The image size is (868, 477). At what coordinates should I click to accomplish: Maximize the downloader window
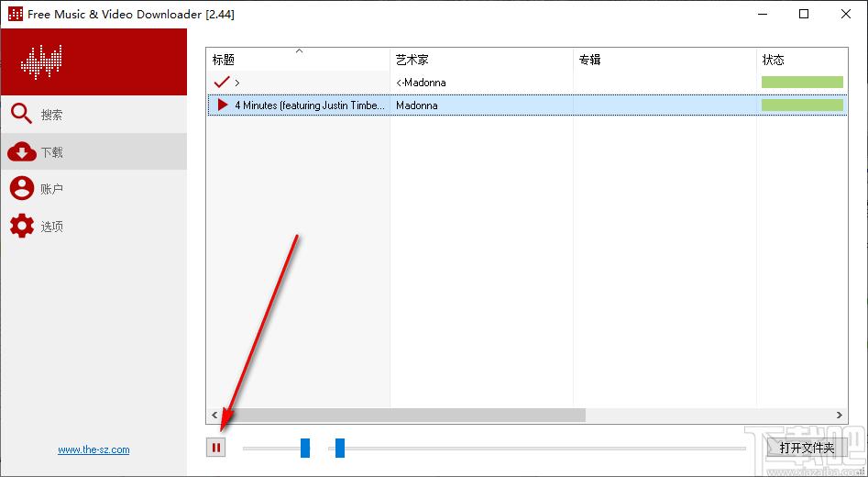click(x=804, y=15)
